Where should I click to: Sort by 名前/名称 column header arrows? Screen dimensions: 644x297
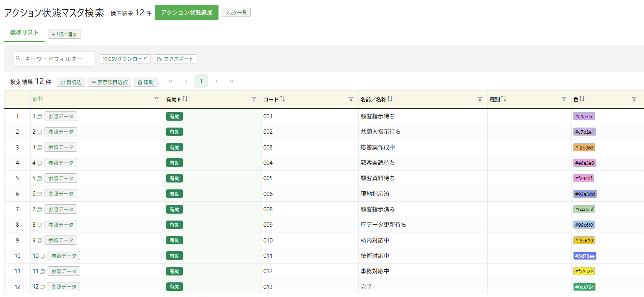[x=390, y=99]
